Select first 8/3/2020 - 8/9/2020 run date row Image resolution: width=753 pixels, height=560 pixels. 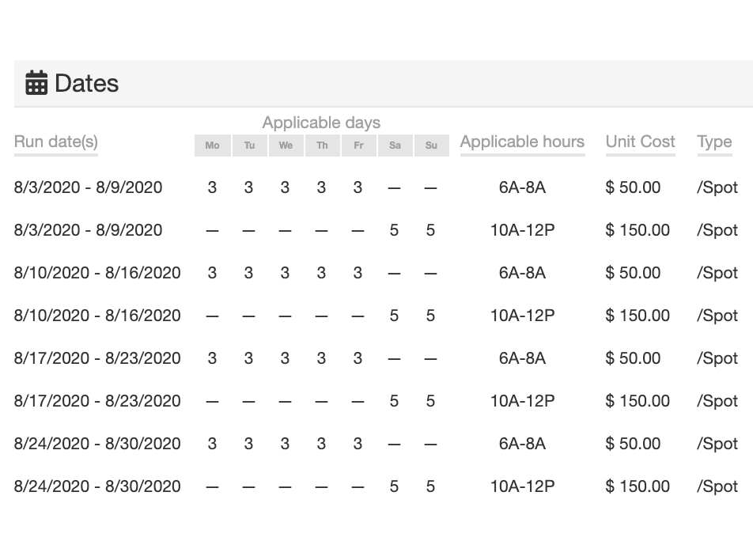coord(89,187)
